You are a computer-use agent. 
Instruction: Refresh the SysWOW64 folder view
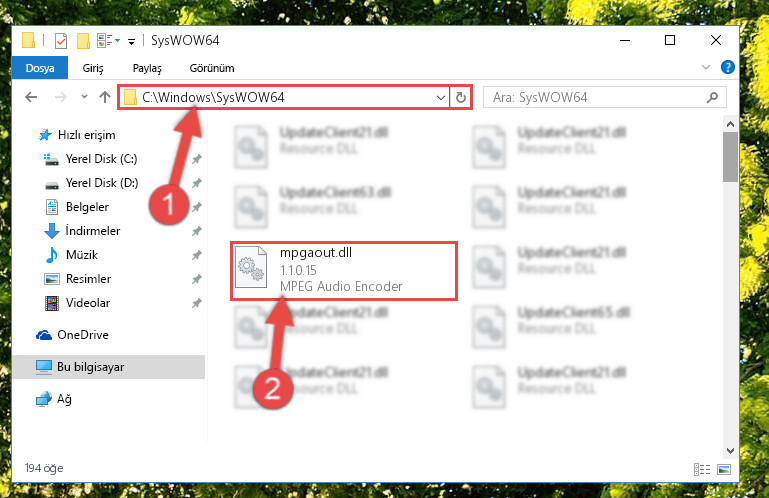[461, 97]
